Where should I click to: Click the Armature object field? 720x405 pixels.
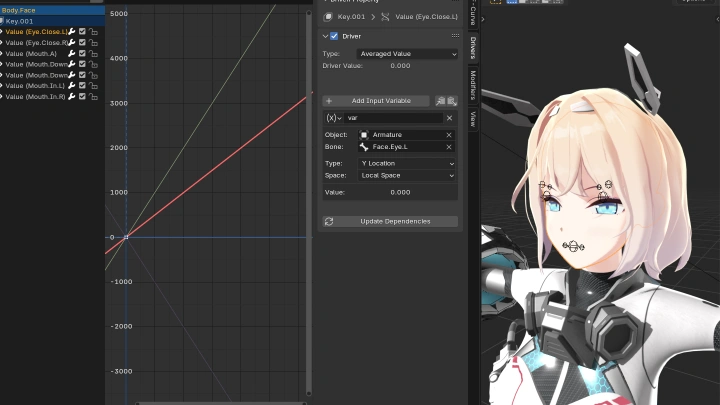(406, 135)
